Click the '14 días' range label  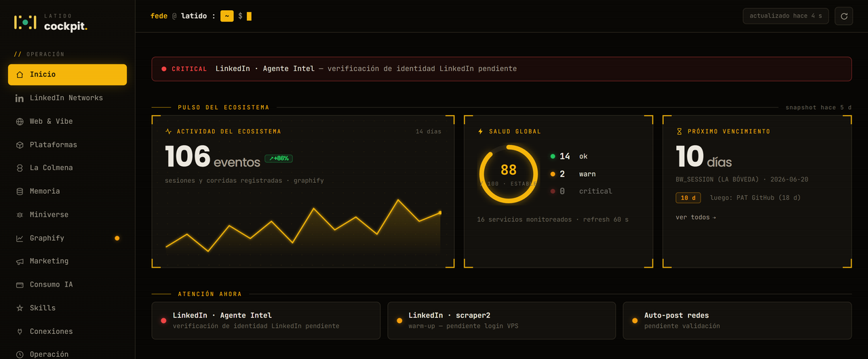pyautogui.click(x=429, y=132)
